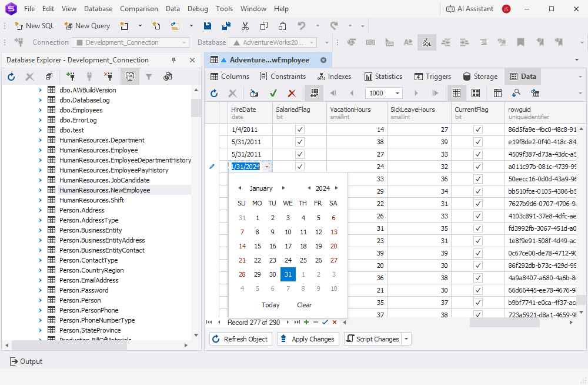Open the Tools menu
588x385 pixels.
tap(224, 9)
